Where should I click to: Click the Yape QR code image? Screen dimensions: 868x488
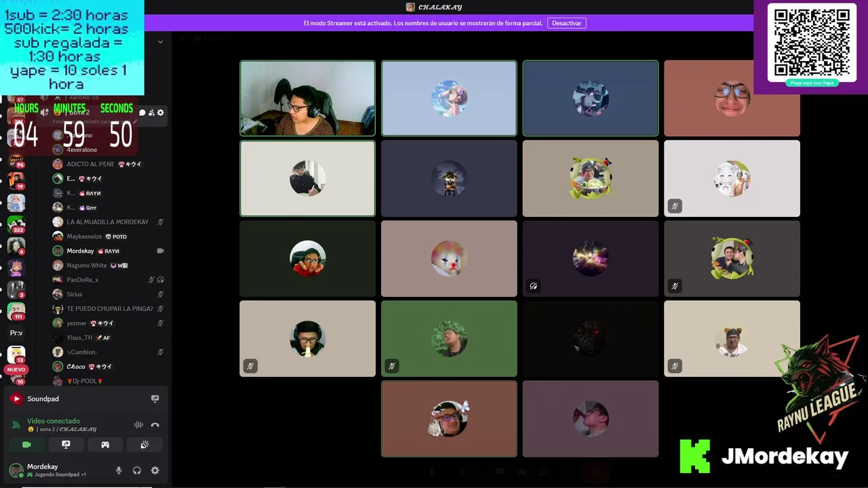click(x=811, y=41)
